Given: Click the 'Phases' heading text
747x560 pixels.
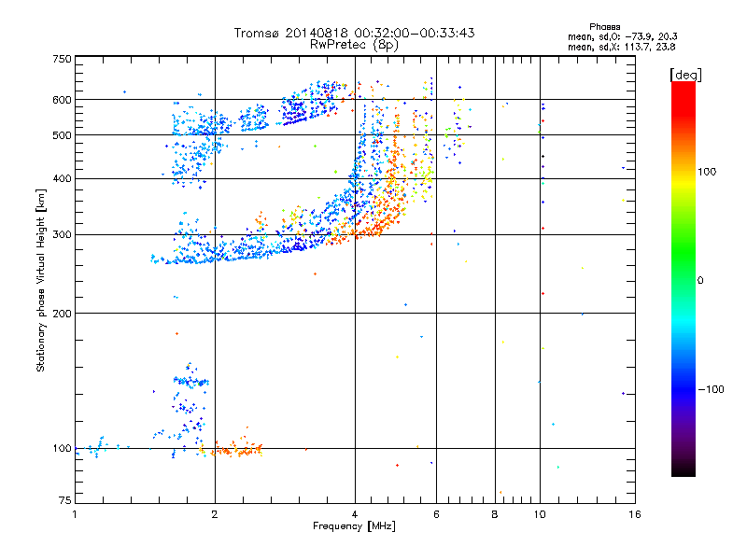Looking at the screenshot, I should tap(604, 27).
